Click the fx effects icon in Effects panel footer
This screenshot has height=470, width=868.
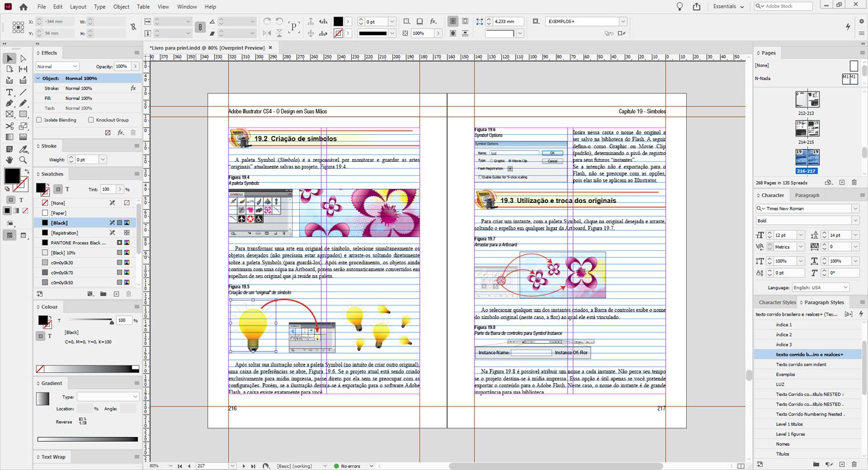(120, 132)
